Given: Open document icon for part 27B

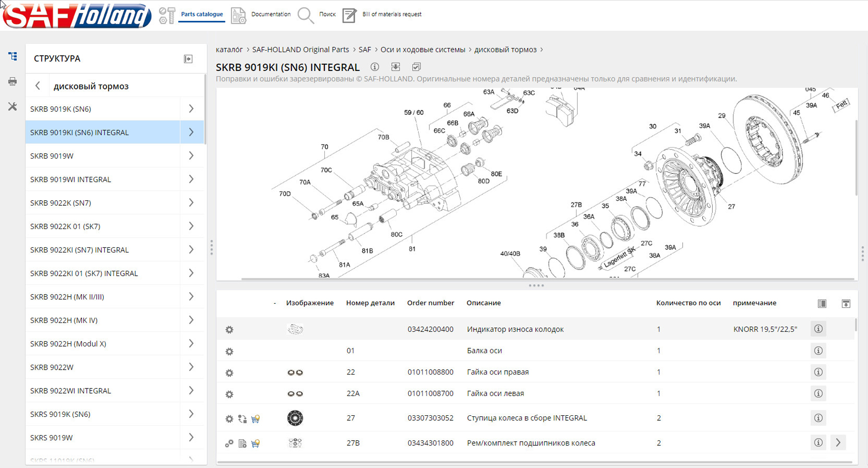Looking at the screenshot, I should (x=242, y=443).
